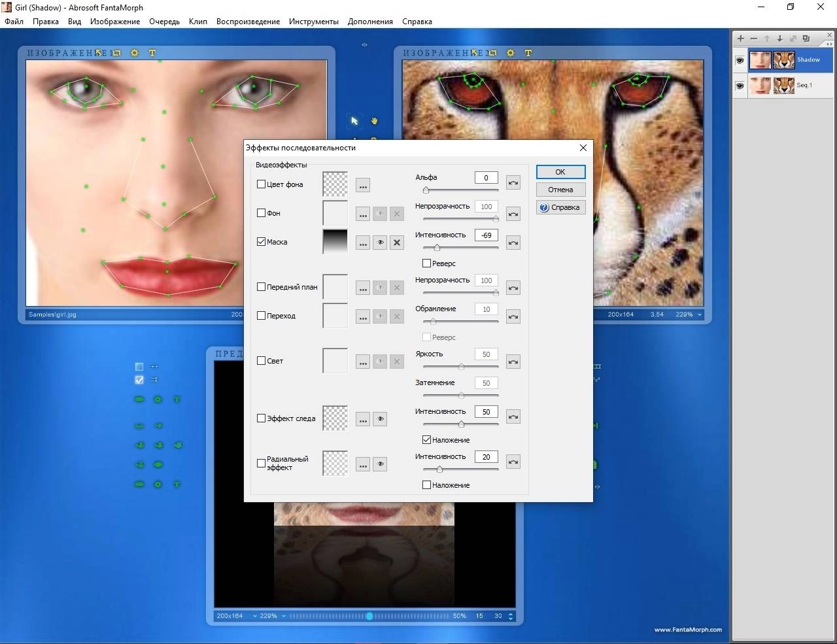Browse for a Маска image with the ... button
The width and height of the screenshot is (837, 644).
(x=363, y=243)
